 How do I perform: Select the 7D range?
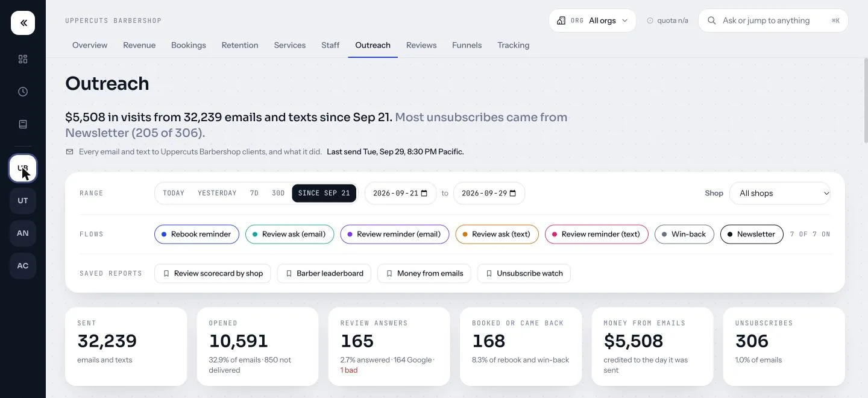coord(254,194)
